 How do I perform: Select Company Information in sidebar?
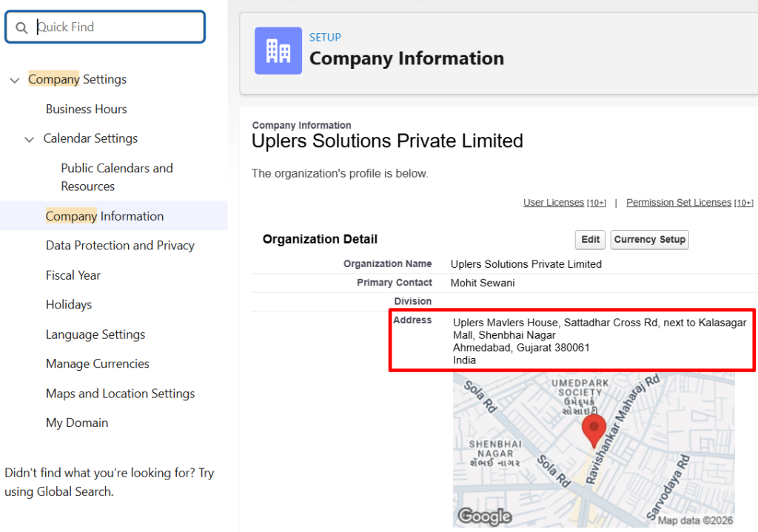pos(104,216)
